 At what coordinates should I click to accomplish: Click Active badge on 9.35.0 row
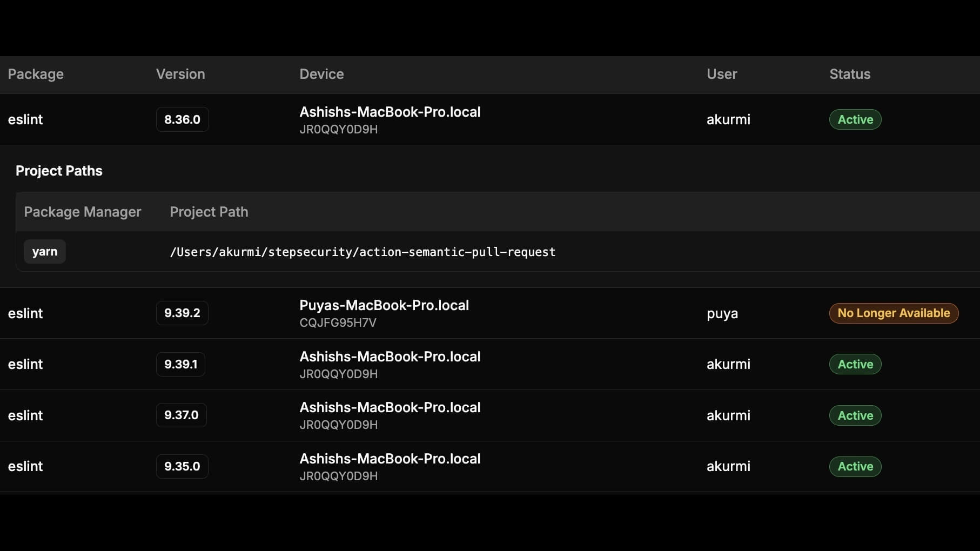pos(855,466)
